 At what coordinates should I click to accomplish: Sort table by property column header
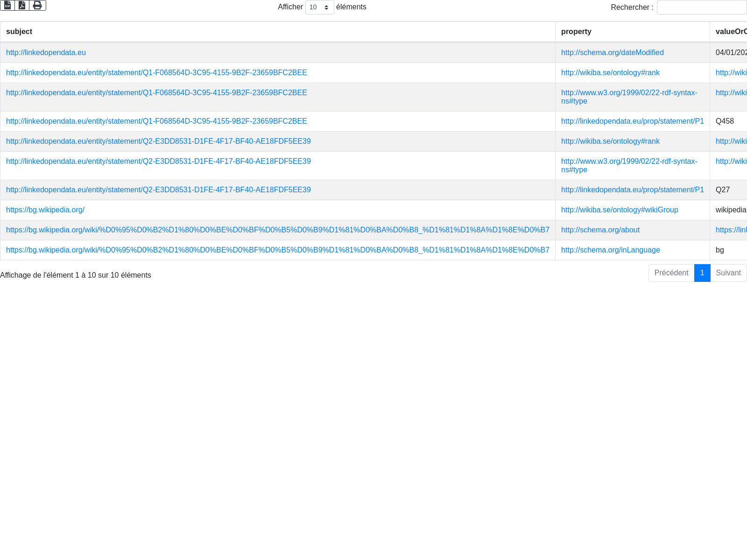(x=576, y=32)
